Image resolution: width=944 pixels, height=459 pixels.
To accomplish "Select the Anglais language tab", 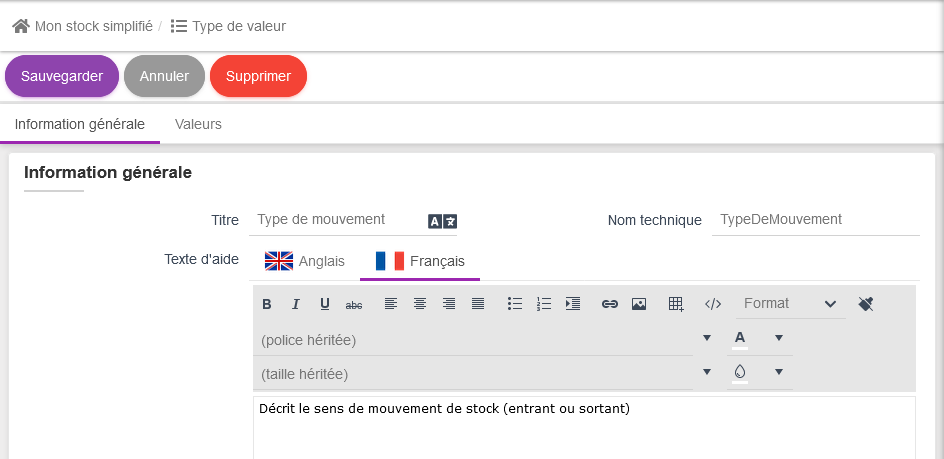I will pos(305,261).
